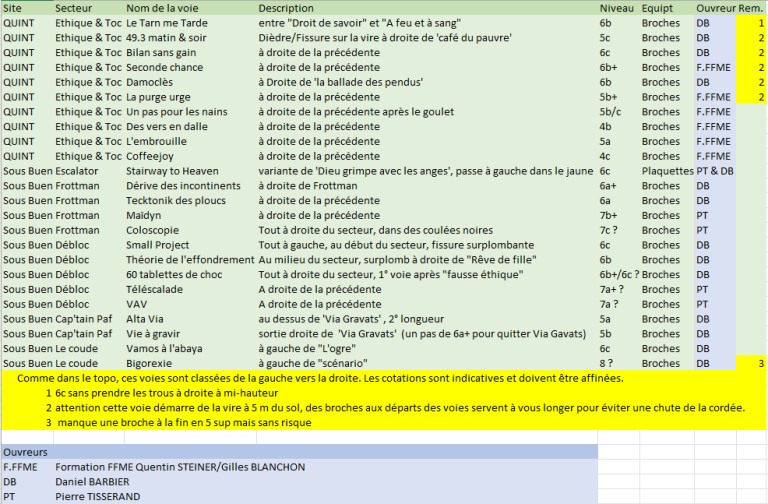This screenshot has height=504, width=768.
Task: Click cell '49.3 matin & soir'
Action: [x=191, y=38]
